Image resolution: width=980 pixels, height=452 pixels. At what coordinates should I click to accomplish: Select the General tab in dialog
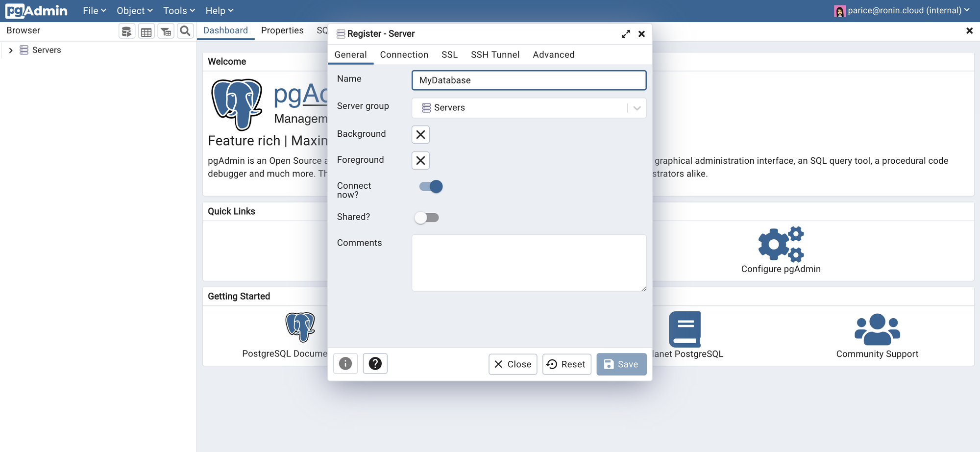(x=351, y=55)
